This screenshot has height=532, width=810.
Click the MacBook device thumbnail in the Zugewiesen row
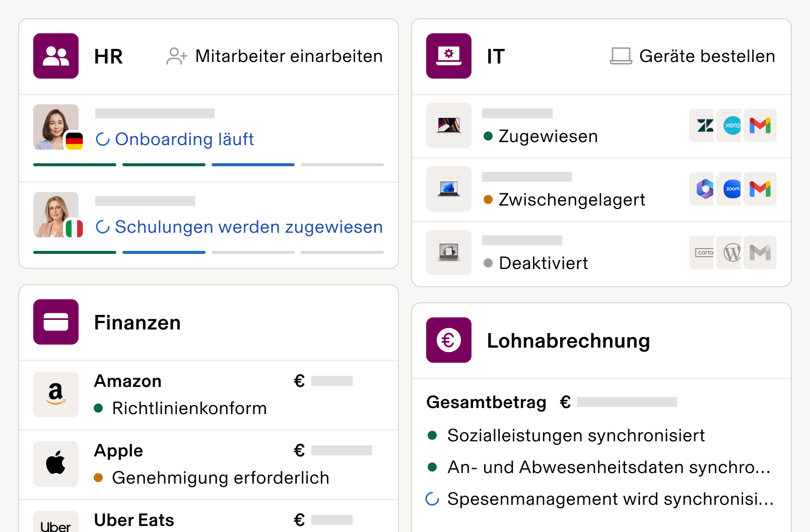tap(448, 125)
